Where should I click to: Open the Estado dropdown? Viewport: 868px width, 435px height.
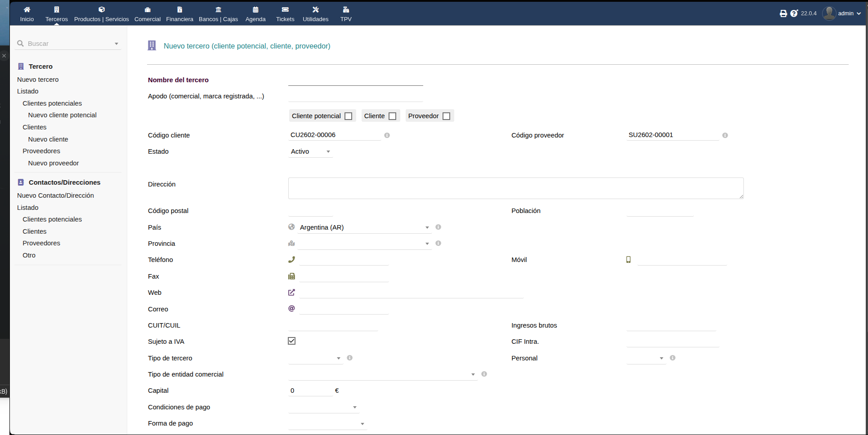coord(310,152)
